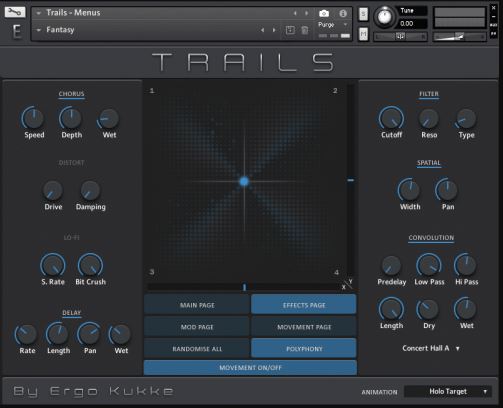Select previous snapshot arrow beside Fantasy
The image size is (503, 408).
point(262,30)
